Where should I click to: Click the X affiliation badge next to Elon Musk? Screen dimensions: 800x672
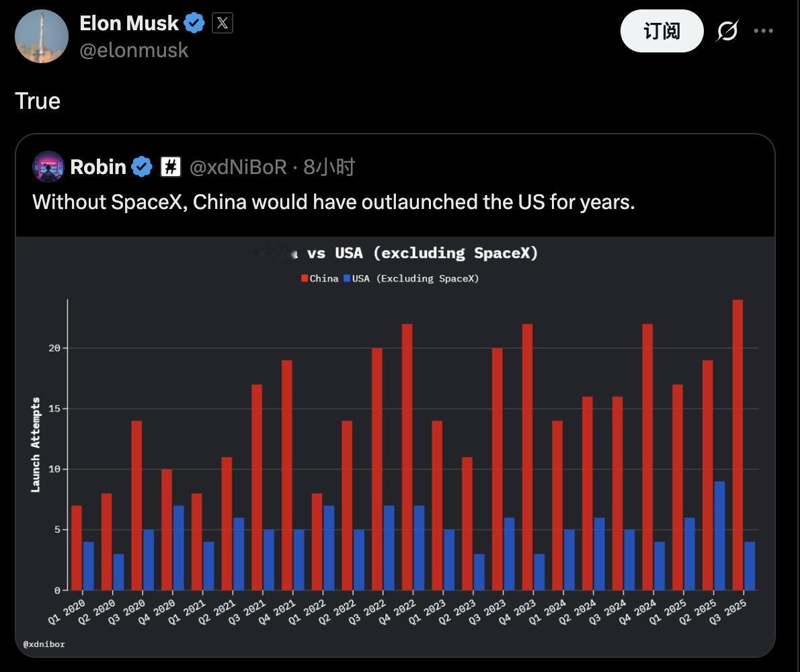click(x=223, y=24)
